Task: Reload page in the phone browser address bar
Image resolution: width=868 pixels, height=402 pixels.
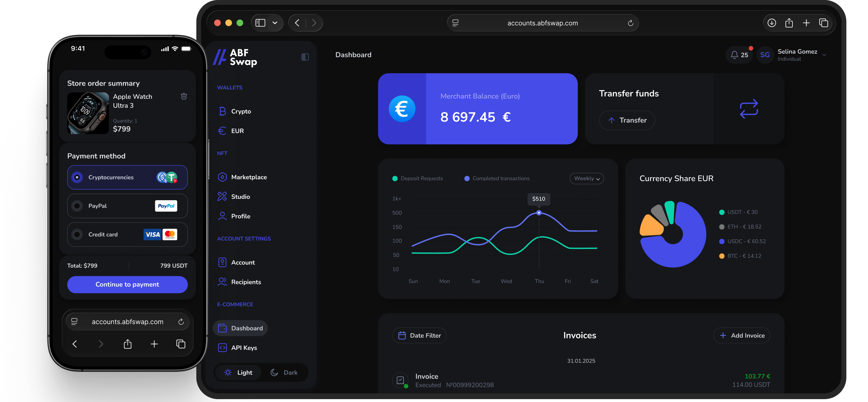Action: point(181,321)
